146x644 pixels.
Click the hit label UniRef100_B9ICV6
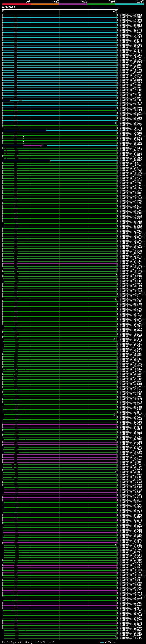[x=131, y=146]
